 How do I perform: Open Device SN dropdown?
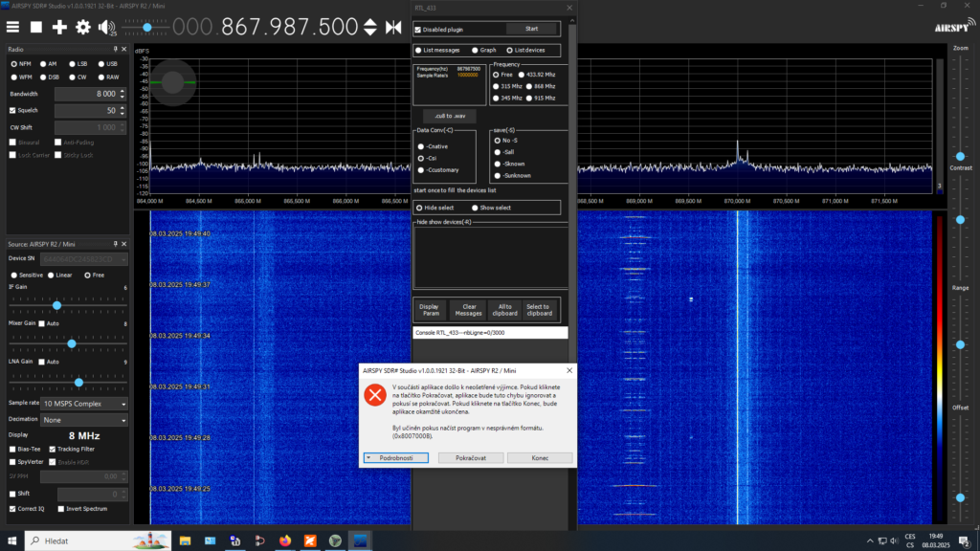click(84, 258)
